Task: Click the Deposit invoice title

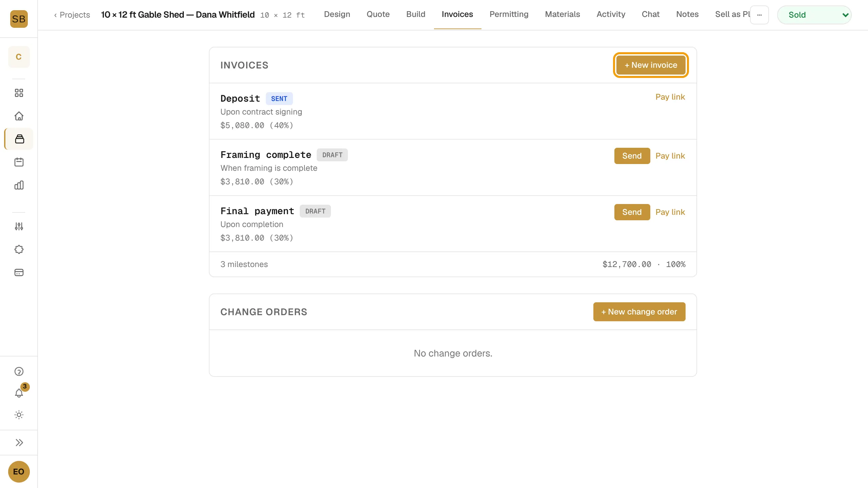Action: point(240,99)
